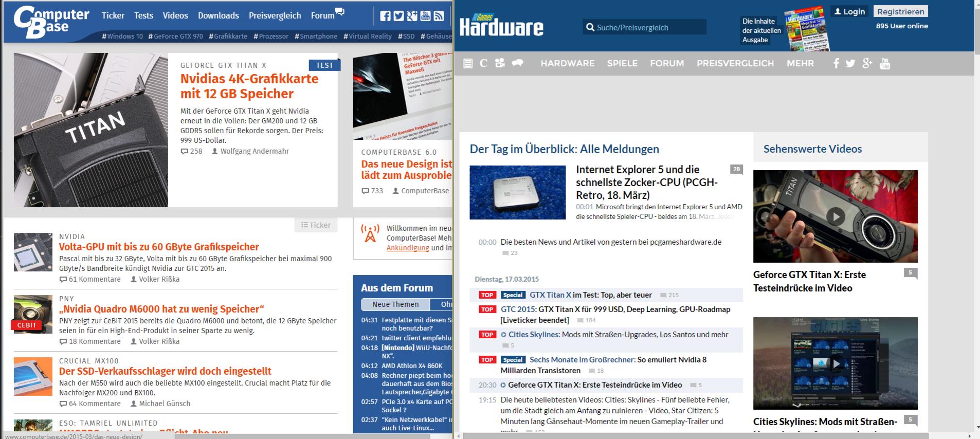This screenshot has height=439, width=980.
Task: Click the PC Games Hardware logo
Action: [501, 26]
